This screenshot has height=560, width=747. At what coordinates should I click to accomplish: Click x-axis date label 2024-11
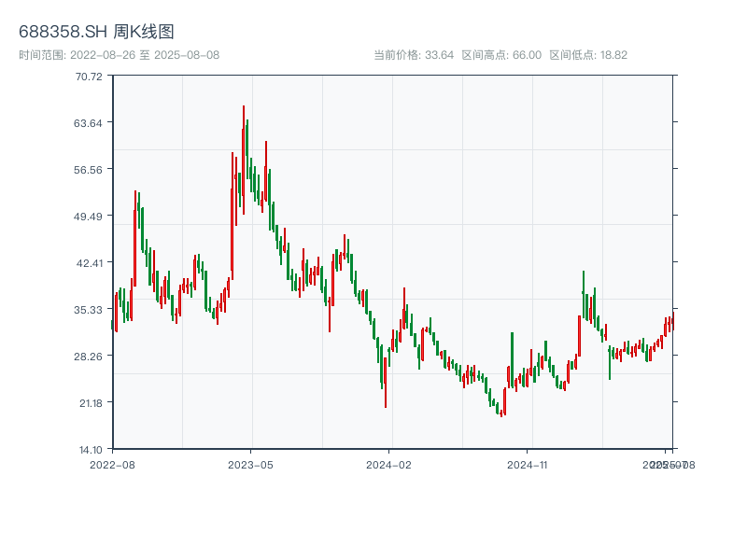527,465
